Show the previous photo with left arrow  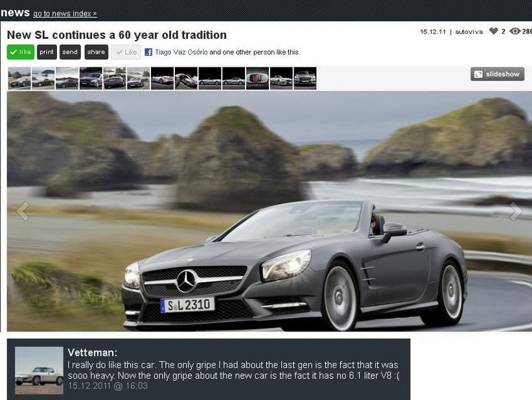[23, 211]
